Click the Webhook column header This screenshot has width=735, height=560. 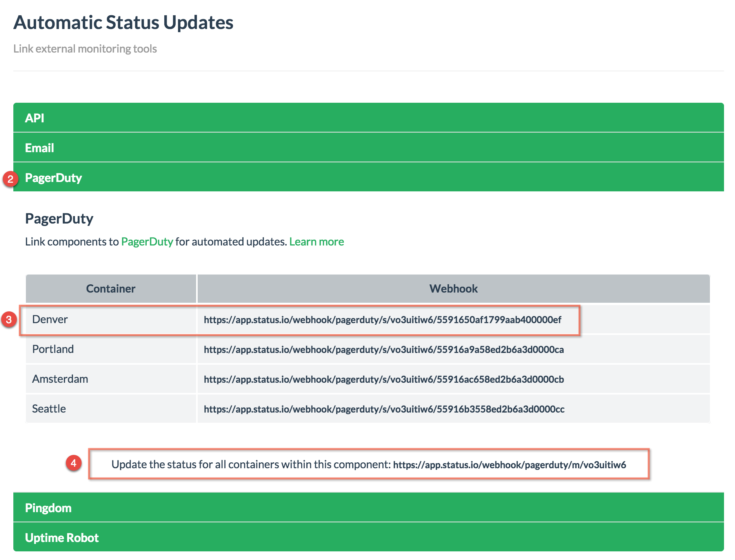(453, 289)
